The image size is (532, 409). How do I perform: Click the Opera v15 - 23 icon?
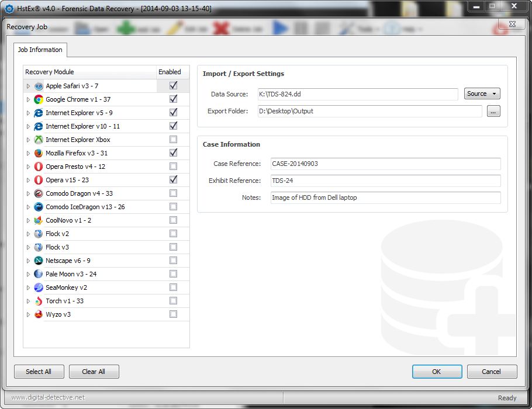(39, 180)
